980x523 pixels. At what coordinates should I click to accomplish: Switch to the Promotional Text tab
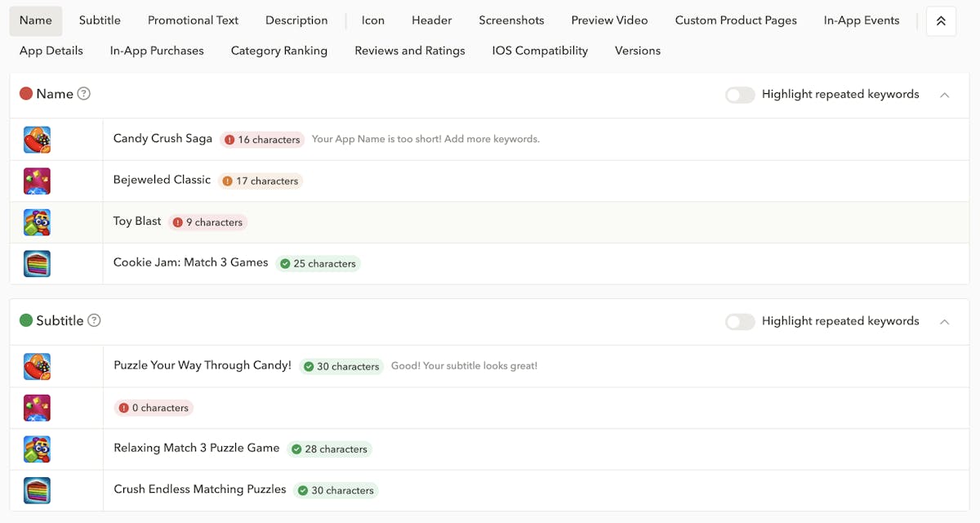click(x=193, y=20)
